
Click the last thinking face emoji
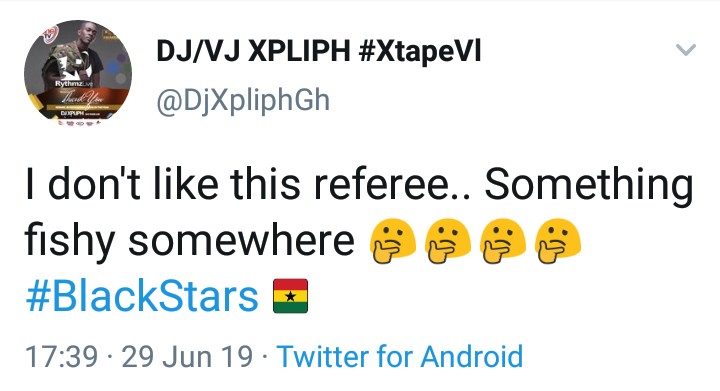tap(558, 241)
